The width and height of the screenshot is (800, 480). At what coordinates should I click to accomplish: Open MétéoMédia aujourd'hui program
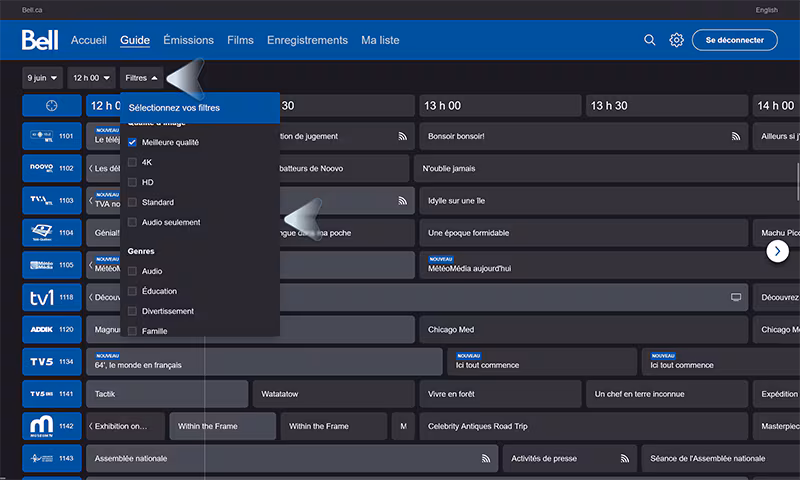tap(609, 265)
